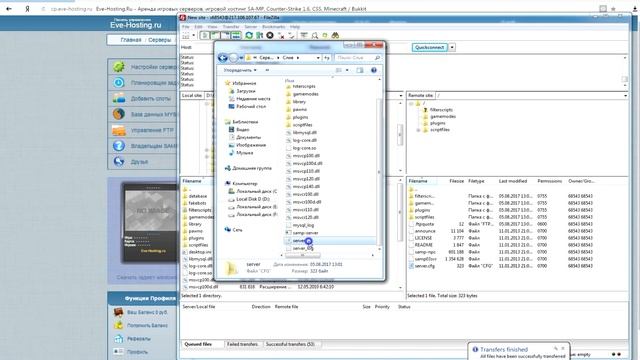Click refresh button beside Explorer address bar

327,58
